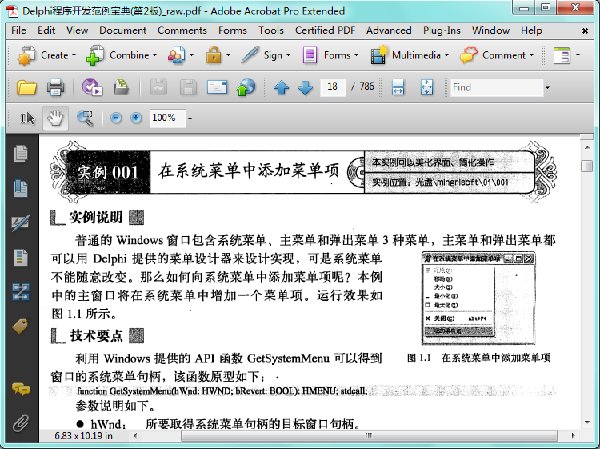This screenshot has height=449, width=600.
Task: Go to previous page with up arrow
Action: (x=282, y=88)
